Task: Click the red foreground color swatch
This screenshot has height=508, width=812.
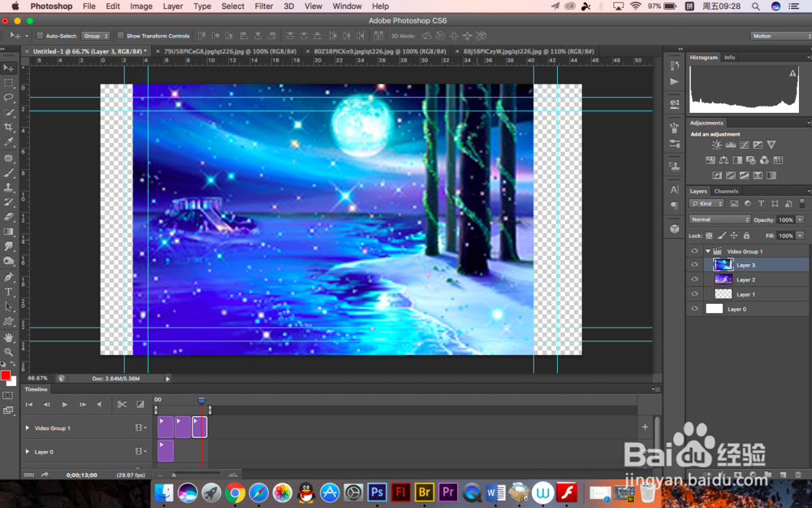Action: [5, 376]
